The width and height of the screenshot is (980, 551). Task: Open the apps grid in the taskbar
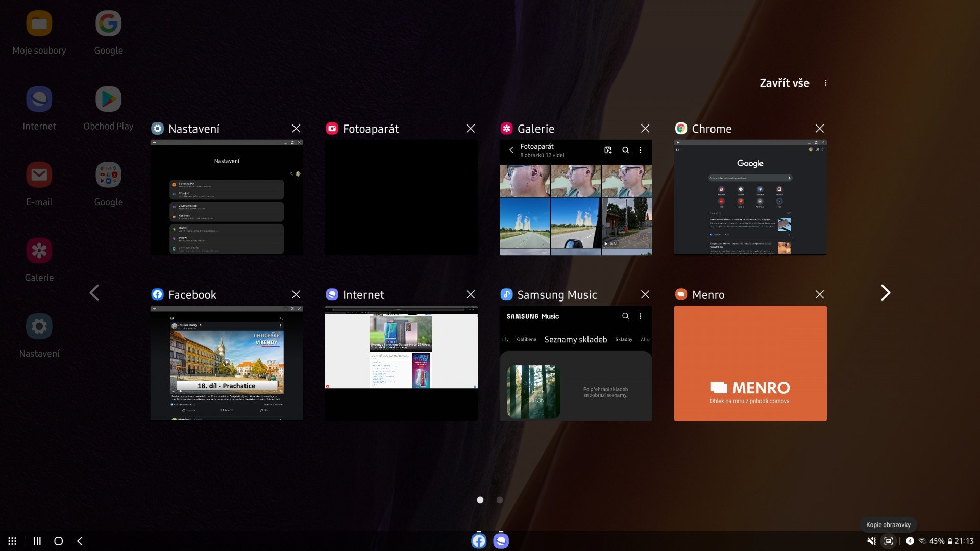tap(12, 541)
